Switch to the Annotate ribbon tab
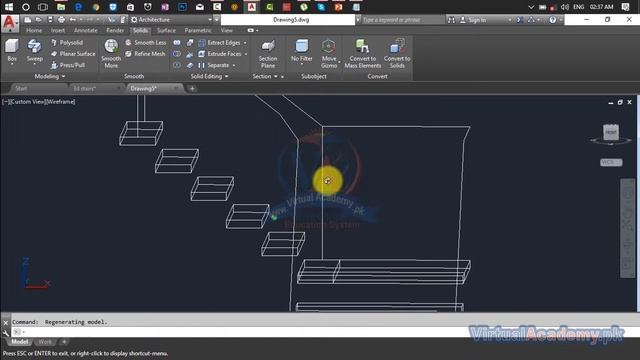Image resolution: width=640 pixels, height=360 pixels. click(x=85, y=30)
